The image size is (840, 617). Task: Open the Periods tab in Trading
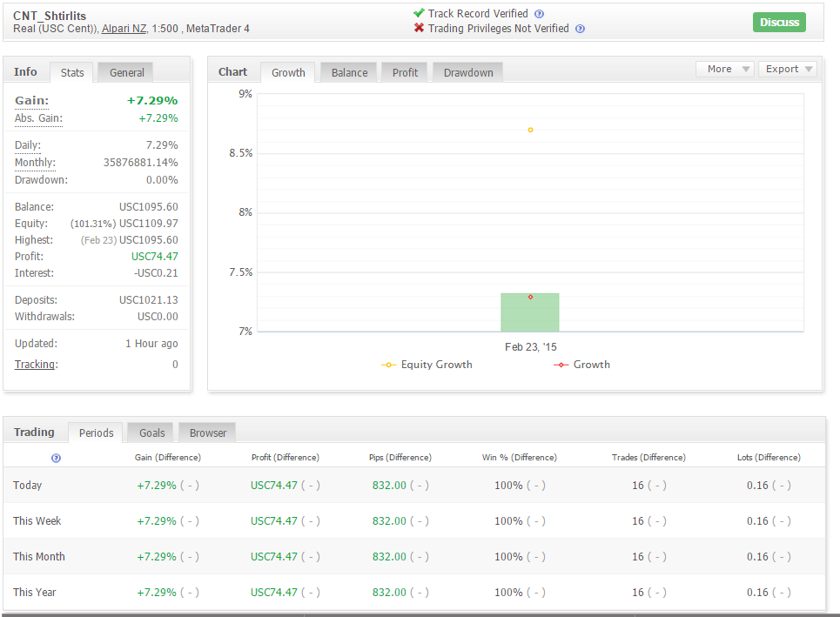click(96, 433)
